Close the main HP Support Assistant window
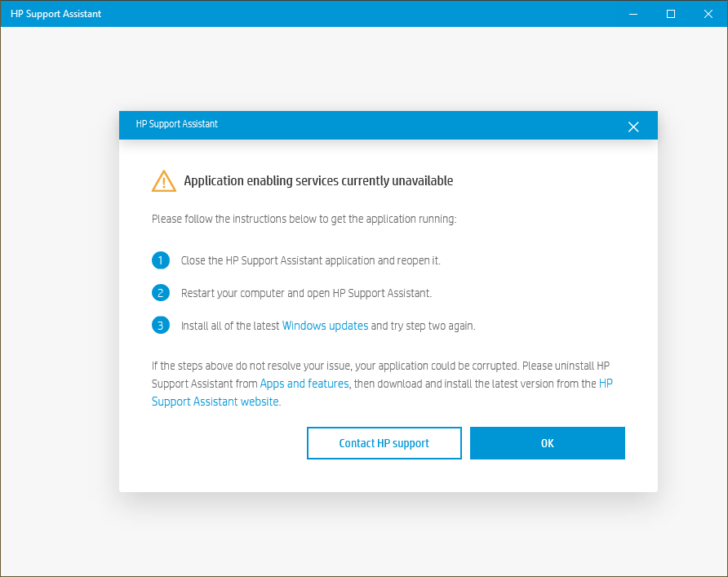This screenshot has height=577, width=728. click(708, 14)
